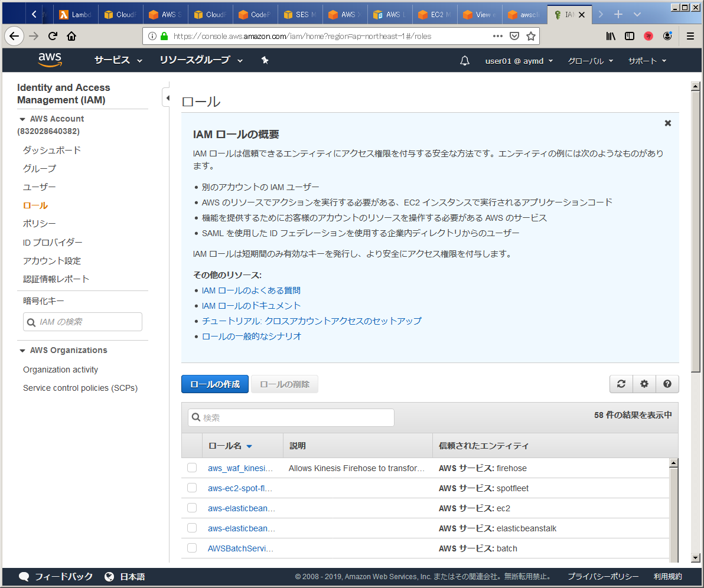Switch to the EC2 browser tab
Viewport: 704px width, 588px height.
click(435, 14)
